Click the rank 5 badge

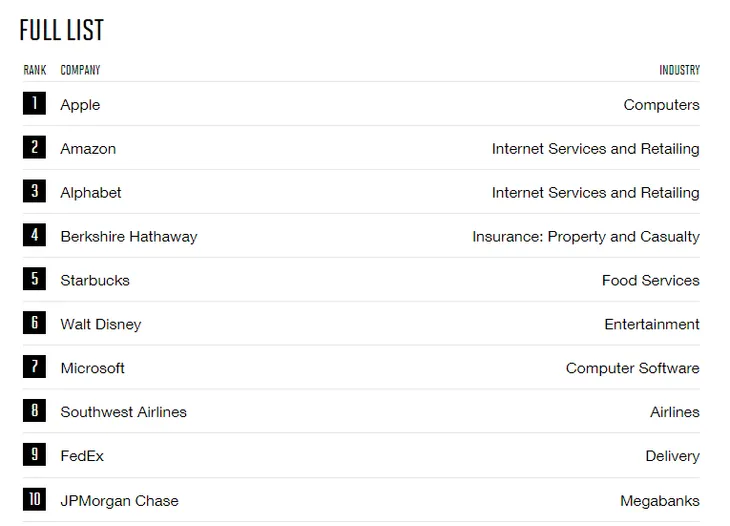point(34,279)
